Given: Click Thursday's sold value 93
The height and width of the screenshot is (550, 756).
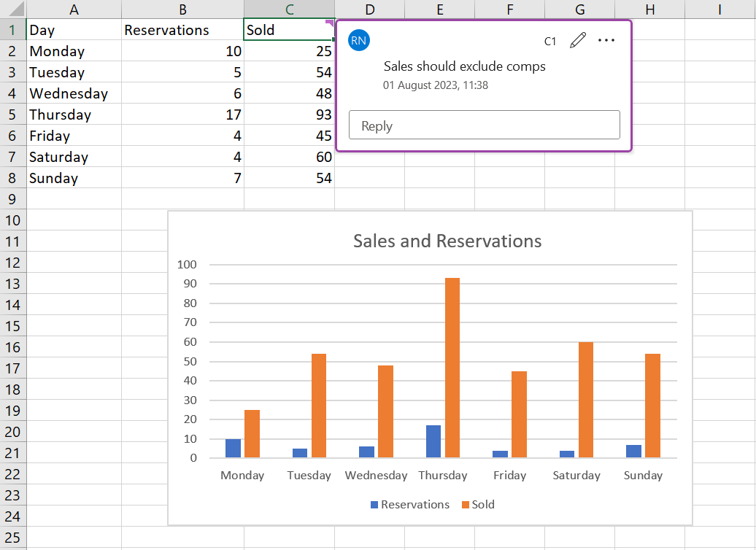Looking at the screenshot, I should coord(289,115).
